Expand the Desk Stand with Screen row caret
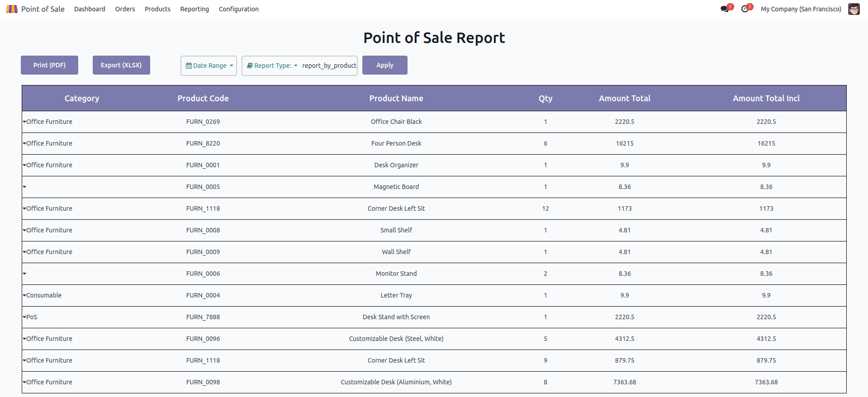The height and width of the screenshot is (397, 868). click(x=24, y=317)
